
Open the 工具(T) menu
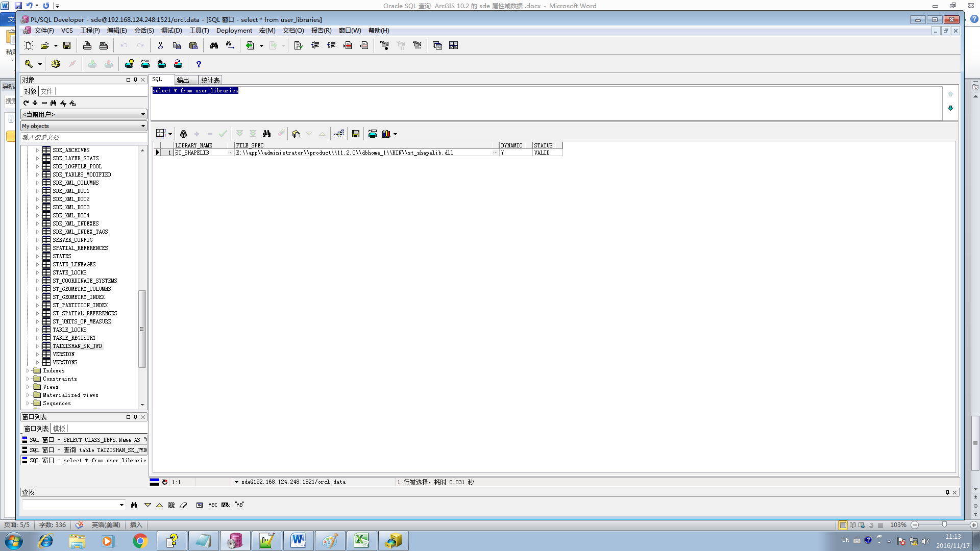199,31
